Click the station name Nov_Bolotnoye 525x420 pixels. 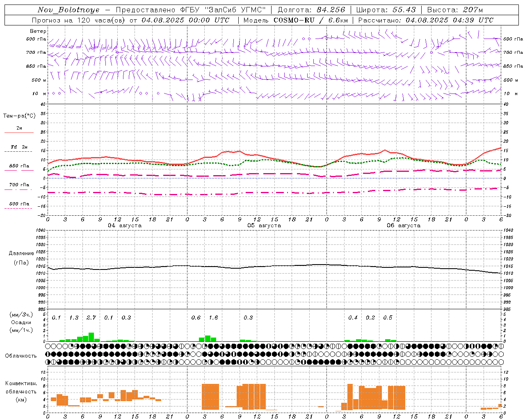click(x=68, y=10)
